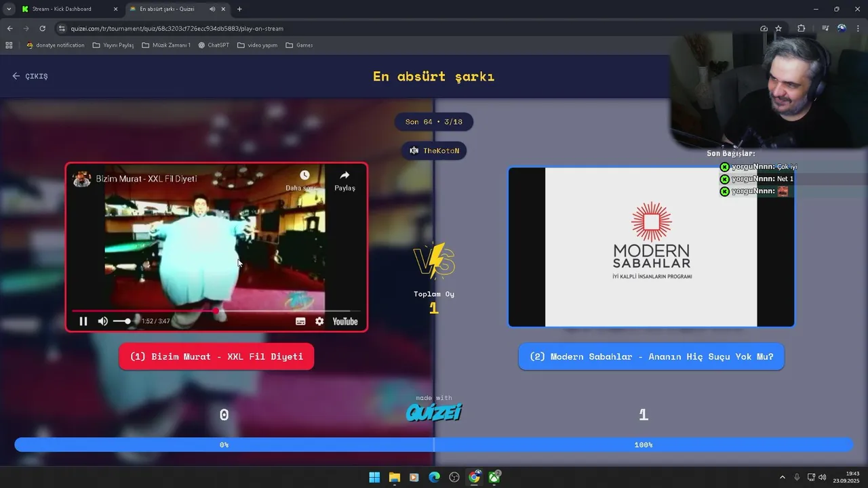Open video on YouTube via logo
The height and width of the screenshot is (488, 868).
pos(345,321)
